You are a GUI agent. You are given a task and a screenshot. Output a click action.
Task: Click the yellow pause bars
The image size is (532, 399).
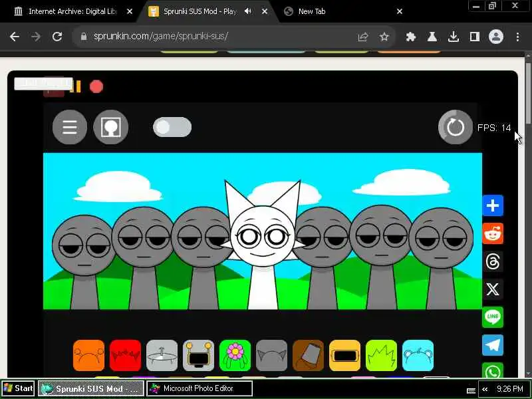click(x=76, y=86)
